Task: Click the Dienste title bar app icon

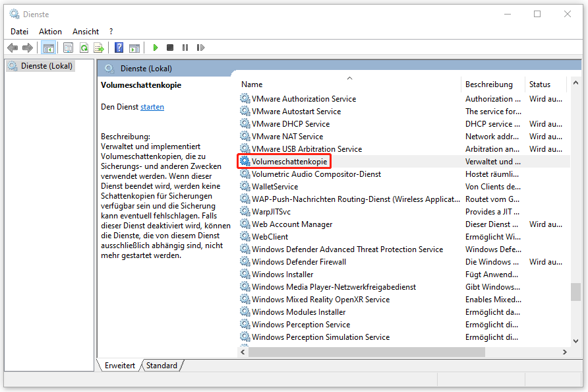Action: (15, 14)
